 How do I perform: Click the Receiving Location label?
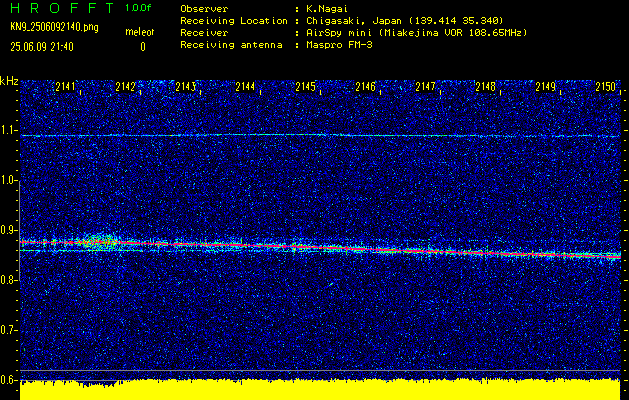[234, 20]
